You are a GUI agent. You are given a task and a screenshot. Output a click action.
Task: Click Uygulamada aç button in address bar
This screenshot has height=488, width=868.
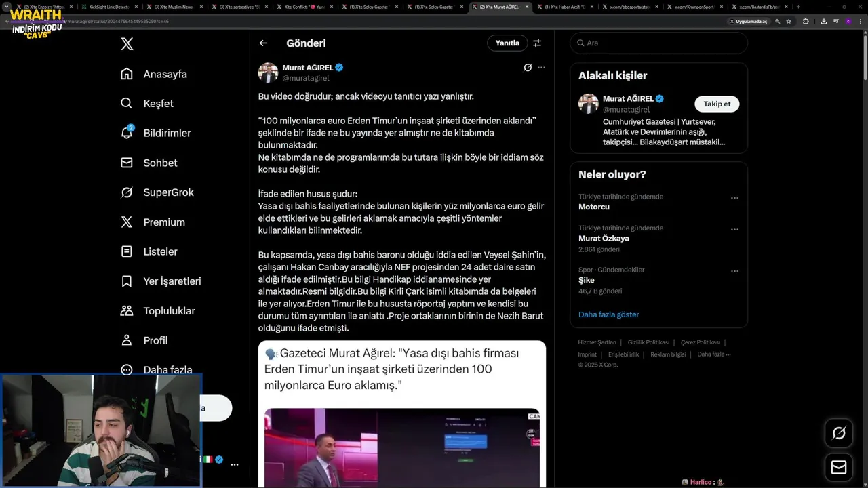point(749,21)
